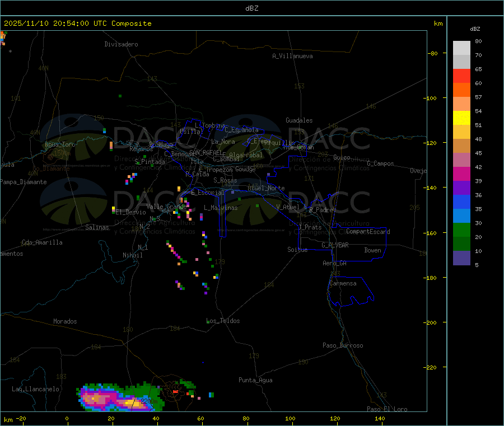504x426 pixels.
Task: Click the 'G_ALVEAR' map label
Action: coord(335,245)
